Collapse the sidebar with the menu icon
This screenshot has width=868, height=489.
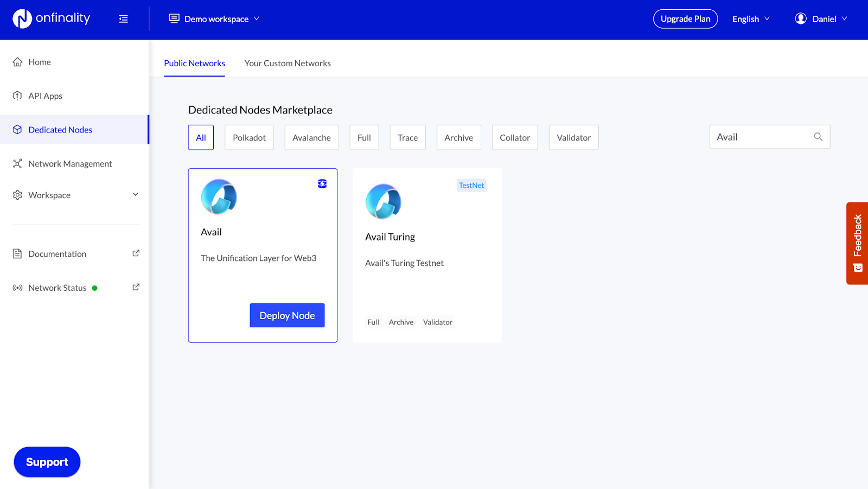(x=123, y=19)
